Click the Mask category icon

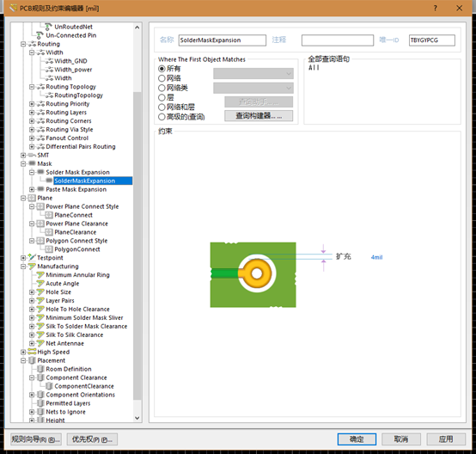coord(32,163)
